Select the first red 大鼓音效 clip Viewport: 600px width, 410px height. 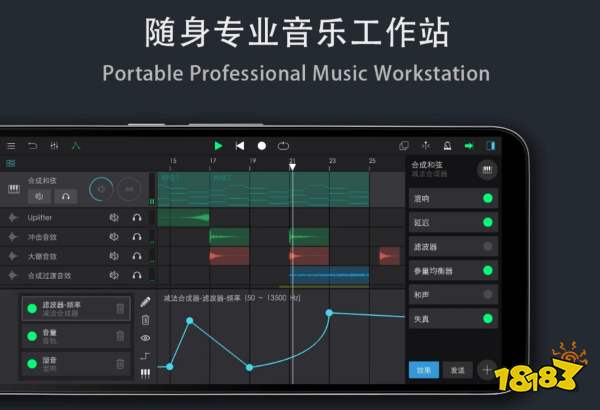229,256
